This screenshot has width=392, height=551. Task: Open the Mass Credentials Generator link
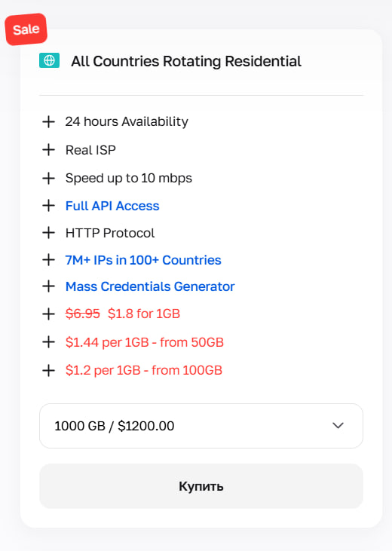coord(150,286)
